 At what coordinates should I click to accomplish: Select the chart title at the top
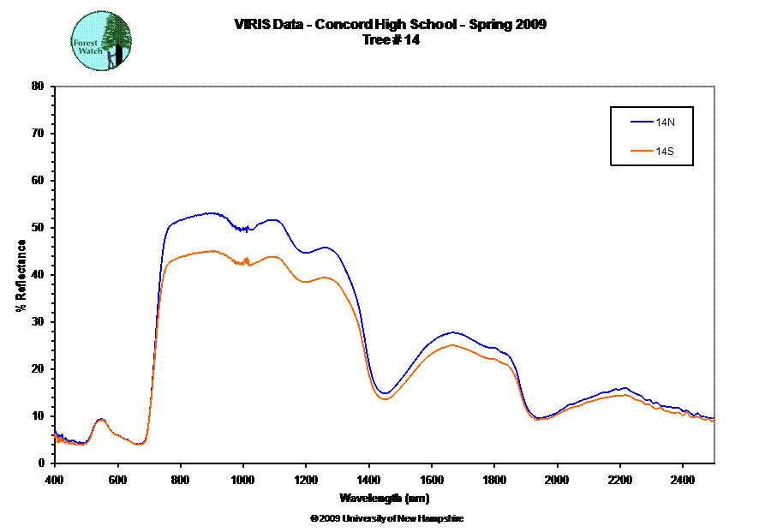point(390,24)
